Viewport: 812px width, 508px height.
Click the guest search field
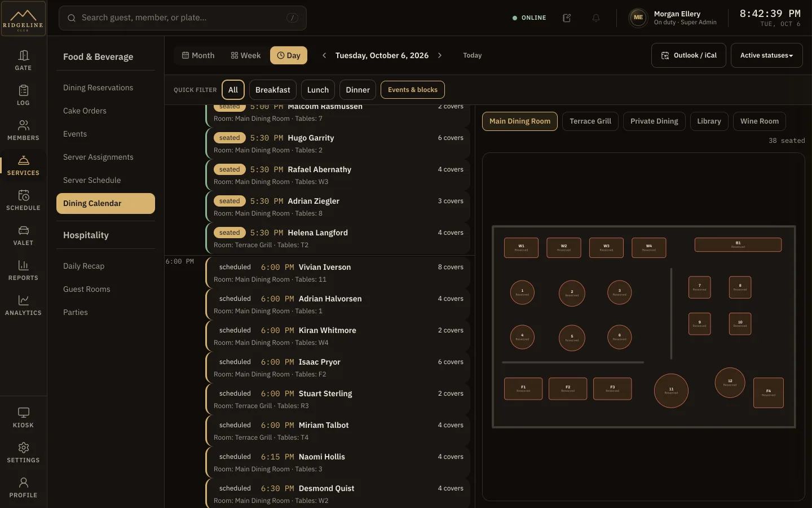(x=183, y=18)
